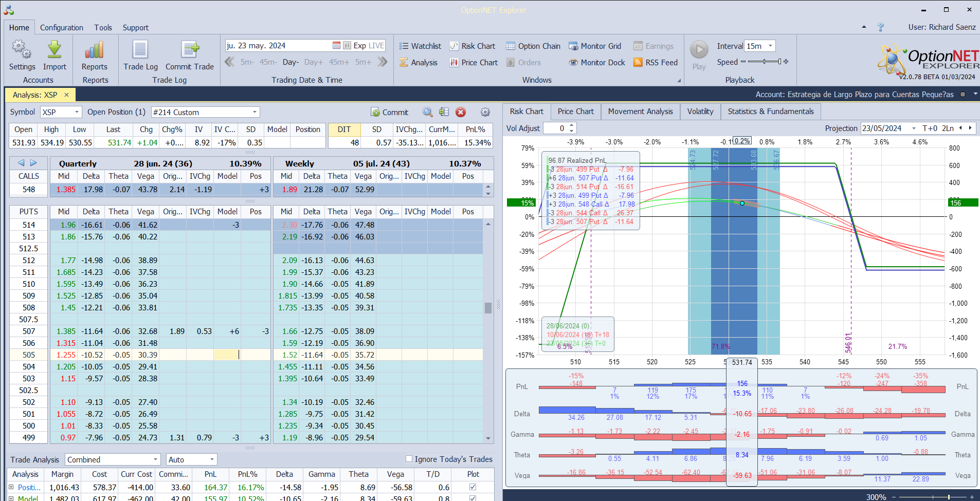Open the Configuration ribbon tab

[62, 28]
